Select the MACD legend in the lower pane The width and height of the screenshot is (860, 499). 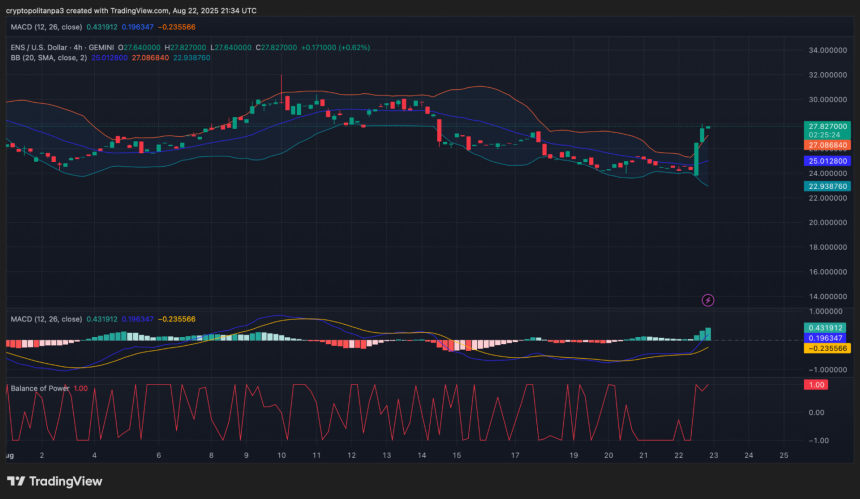point(47,319)
